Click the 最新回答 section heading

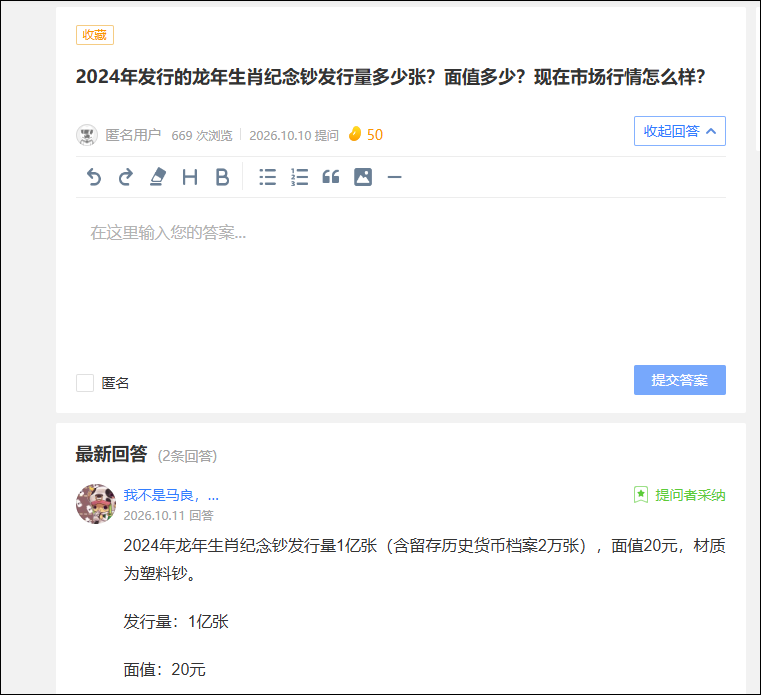(x=111, y=454)
